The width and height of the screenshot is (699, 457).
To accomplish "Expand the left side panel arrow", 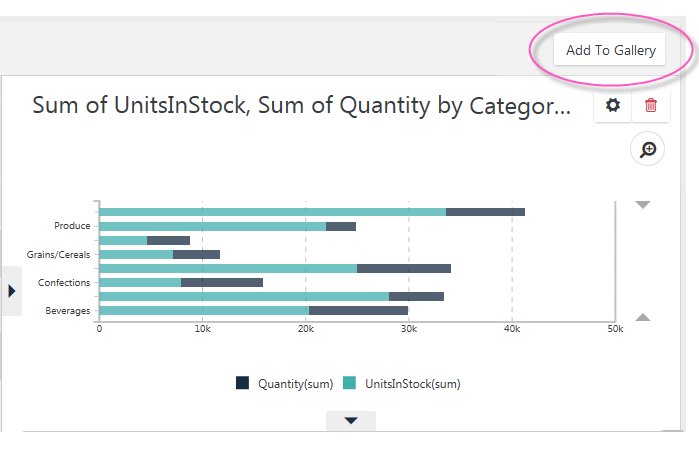I will pyautogui.click(x=12, y=291).
